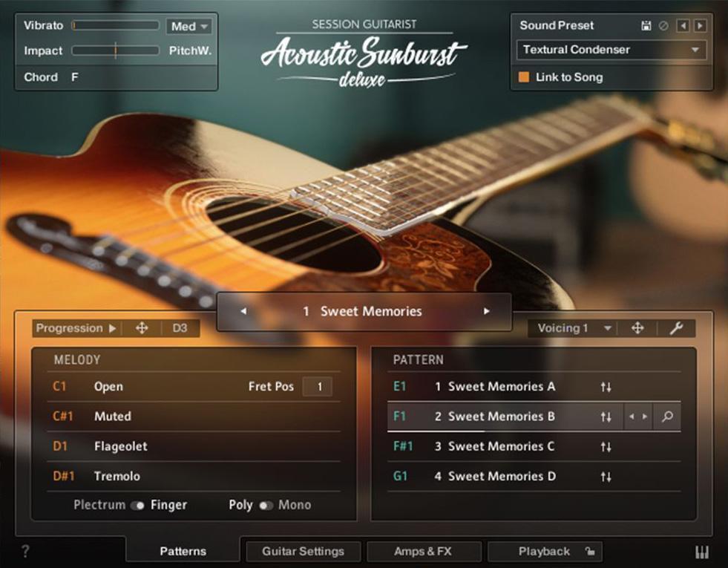Adjust the Impact slider
This screenshot has height=568, width=728.
(x=115, y=51)
